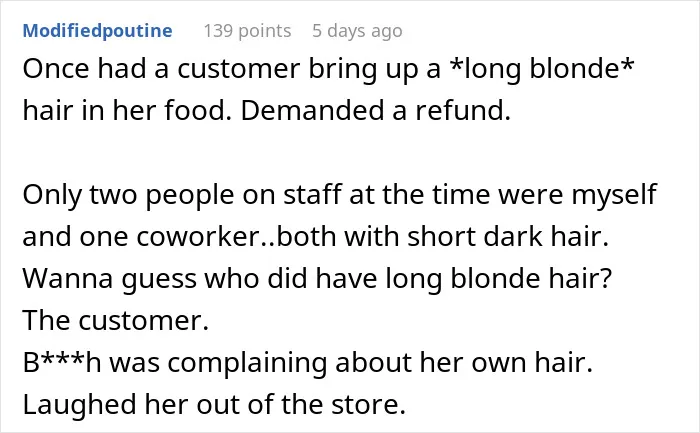
Task: Open the Modifiedpoutine user profile link
Action: click(97, 31)
